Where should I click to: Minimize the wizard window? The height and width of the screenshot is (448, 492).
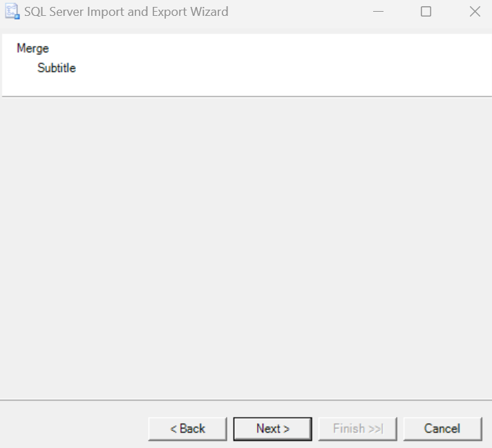click(x=378, y=12)
